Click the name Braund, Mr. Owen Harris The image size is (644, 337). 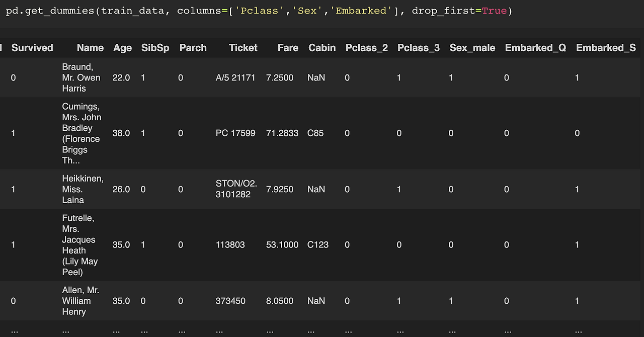coord(82,77)
